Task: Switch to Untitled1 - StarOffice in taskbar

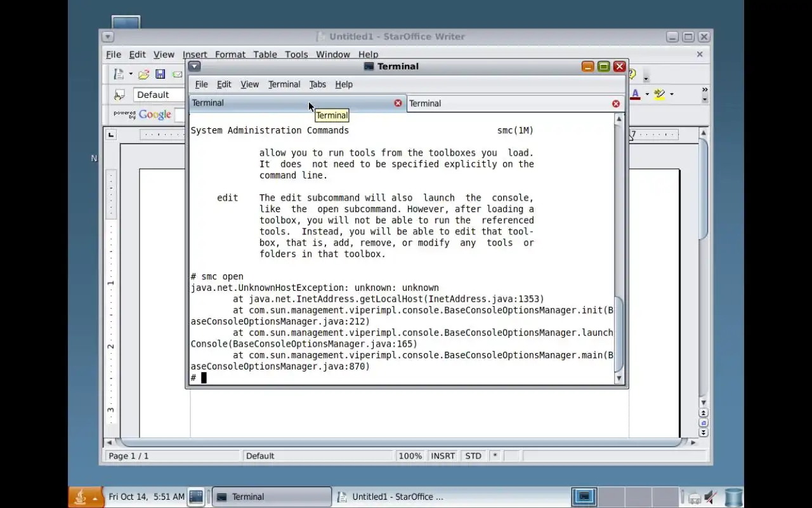Action: pyautogui.click(x=393, y=497)
